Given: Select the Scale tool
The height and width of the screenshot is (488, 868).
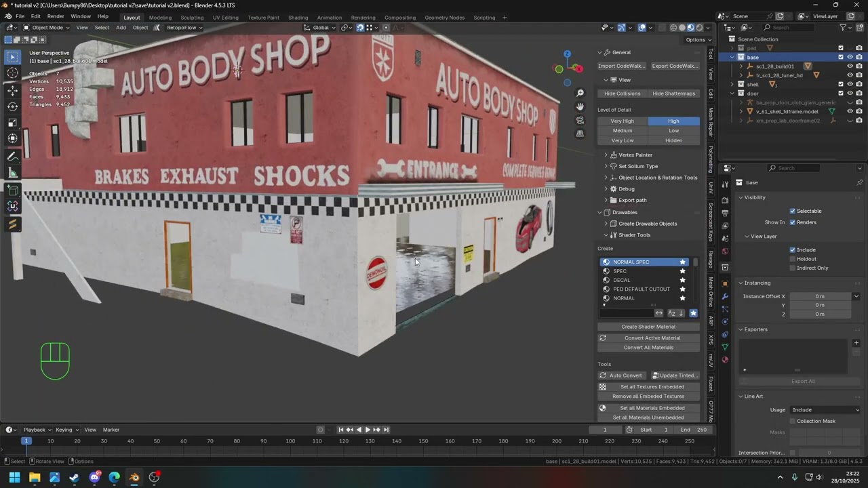Looking at the screenshot, I should 13,123.
